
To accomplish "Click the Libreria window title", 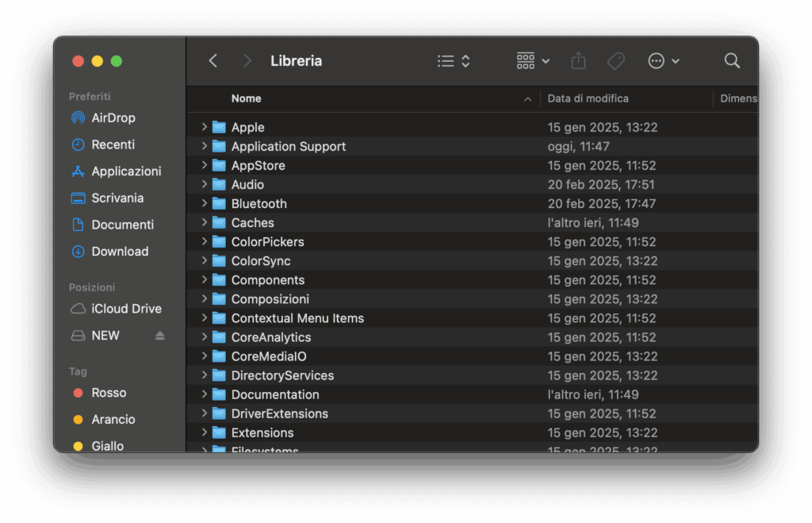I will [x=297, y=60].
